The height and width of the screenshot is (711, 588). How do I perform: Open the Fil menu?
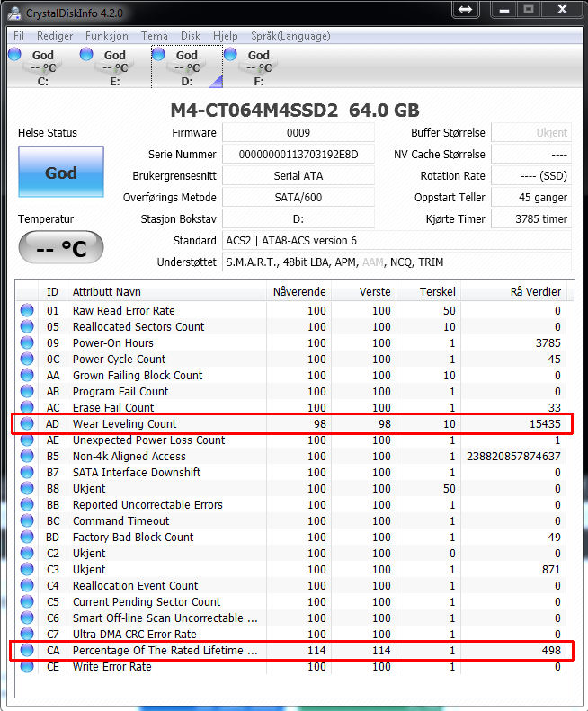19,36
